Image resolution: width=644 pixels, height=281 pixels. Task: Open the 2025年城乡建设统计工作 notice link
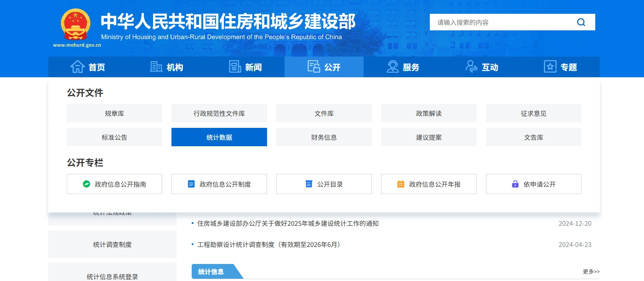[x=288, y=224]
